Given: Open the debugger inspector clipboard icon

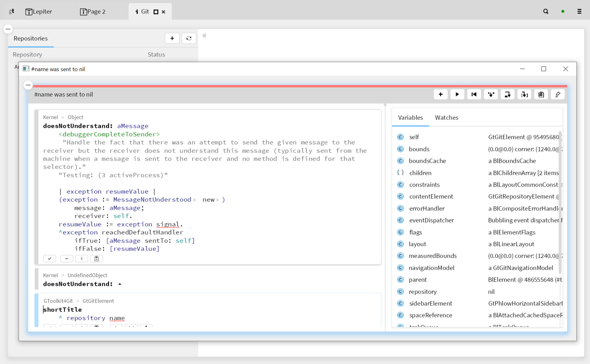Looking at the screenshot, I should pyautogui.click(x=541, y=94).
